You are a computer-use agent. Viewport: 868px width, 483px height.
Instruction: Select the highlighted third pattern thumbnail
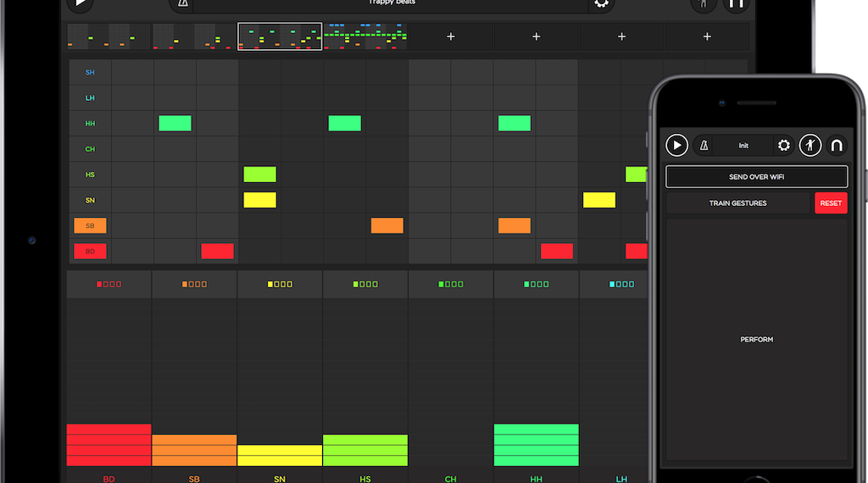tap(280, 36)
